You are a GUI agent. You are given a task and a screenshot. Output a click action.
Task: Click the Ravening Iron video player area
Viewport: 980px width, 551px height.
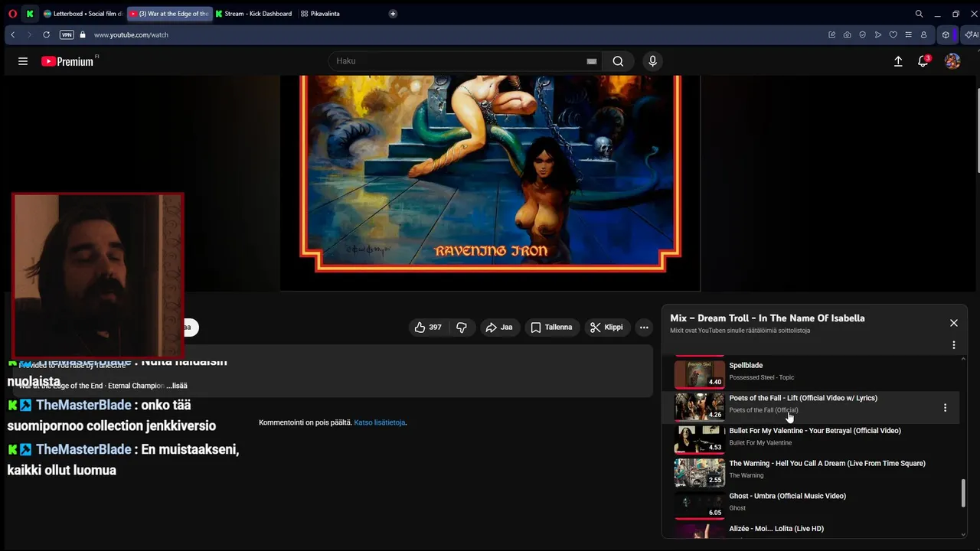tap(490, 184)
